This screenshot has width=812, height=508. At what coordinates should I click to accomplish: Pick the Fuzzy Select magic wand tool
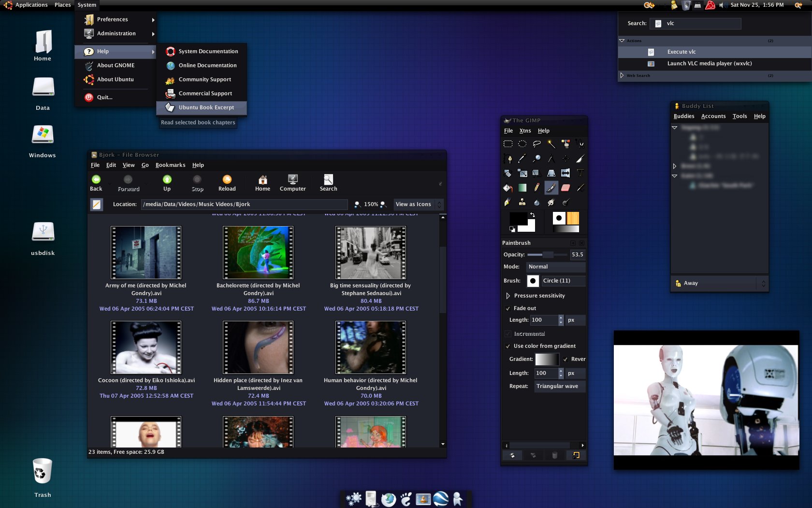pos(551,144)
